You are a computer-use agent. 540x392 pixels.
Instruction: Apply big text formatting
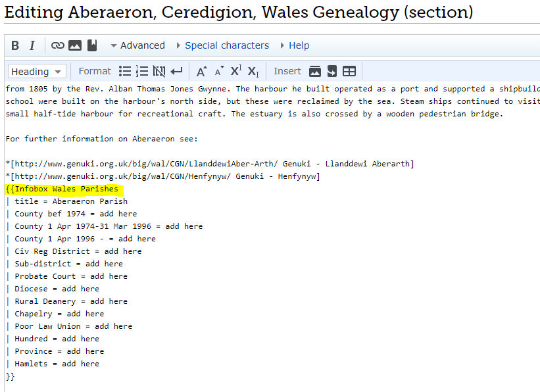pos(202,71)
